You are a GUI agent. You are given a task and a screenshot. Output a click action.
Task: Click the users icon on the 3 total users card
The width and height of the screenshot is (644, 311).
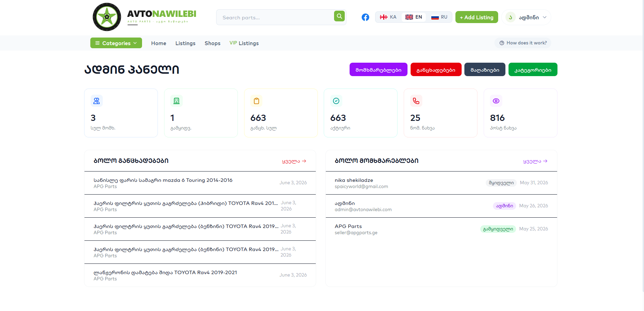[x=97, y=101]
